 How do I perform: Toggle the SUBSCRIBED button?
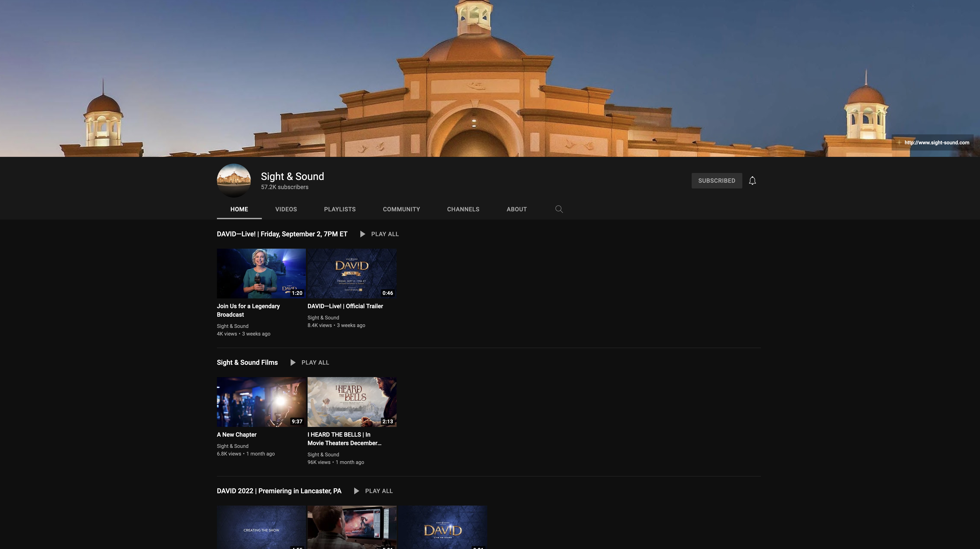tap(717, 180)
